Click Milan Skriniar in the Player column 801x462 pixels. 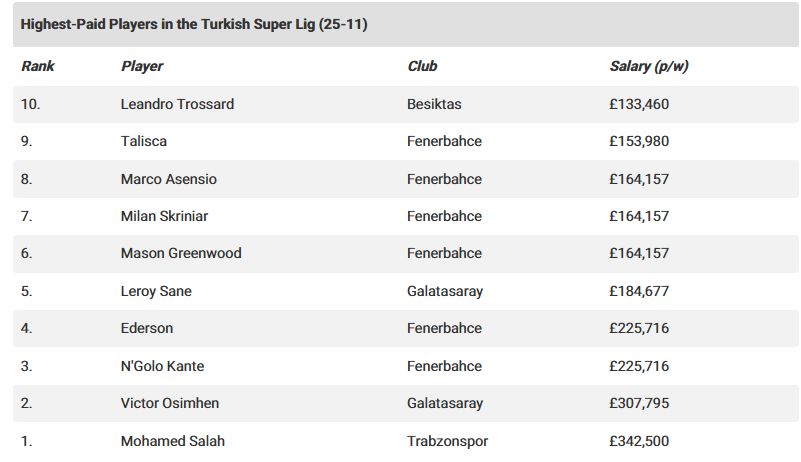(164, 216)
